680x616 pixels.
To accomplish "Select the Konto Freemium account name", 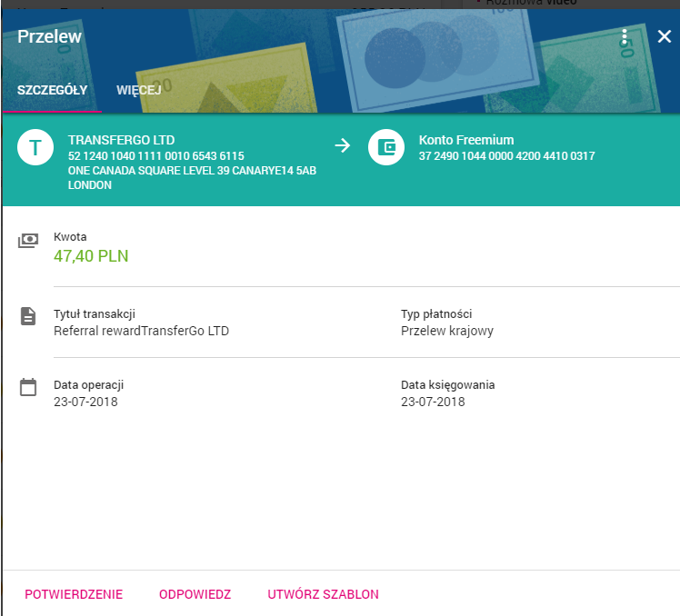I will [466, 140].
